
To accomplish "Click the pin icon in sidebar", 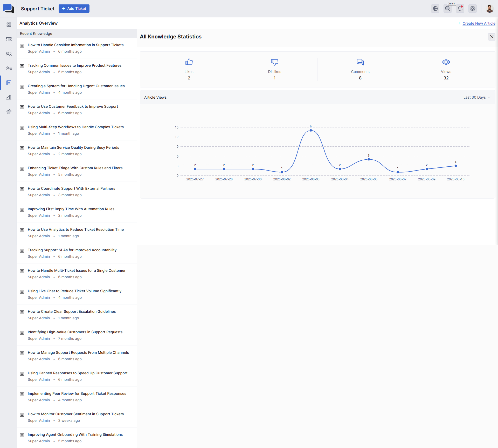I will [x=9, y=112].
